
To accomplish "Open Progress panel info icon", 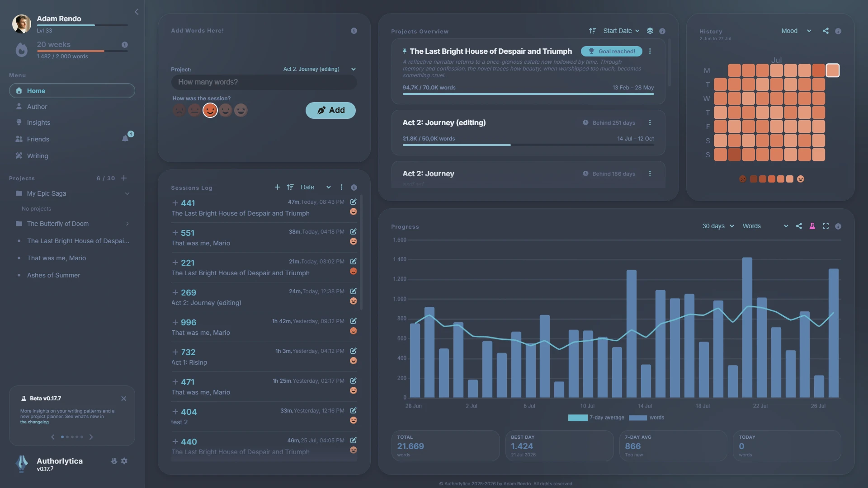I will (838, 226).
